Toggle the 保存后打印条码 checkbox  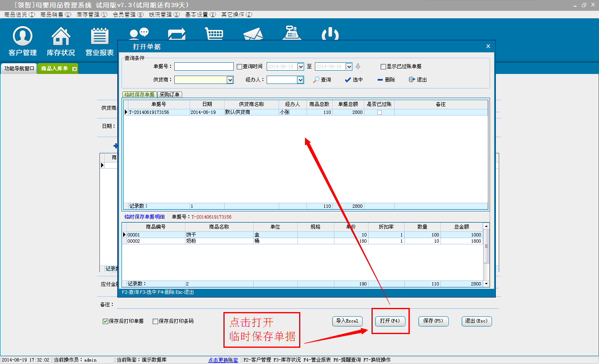[155, 321]
